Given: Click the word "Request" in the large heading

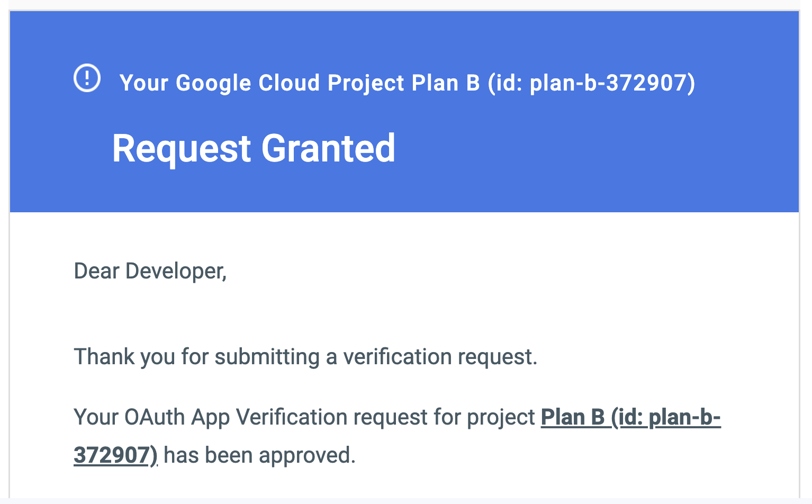Looking at the screenshot, I should tap(181, 148).
